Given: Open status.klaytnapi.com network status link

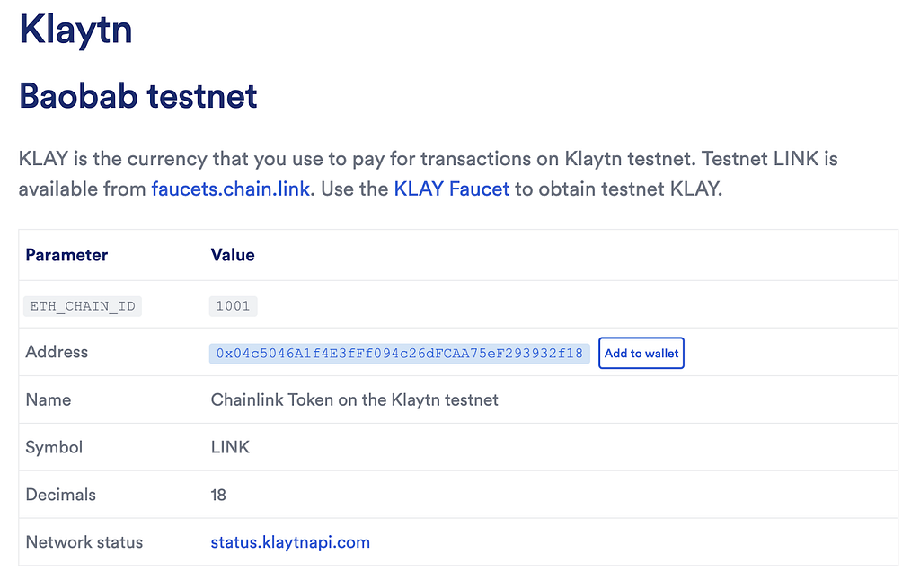Looking at the screenshot, I should [290, 541].
